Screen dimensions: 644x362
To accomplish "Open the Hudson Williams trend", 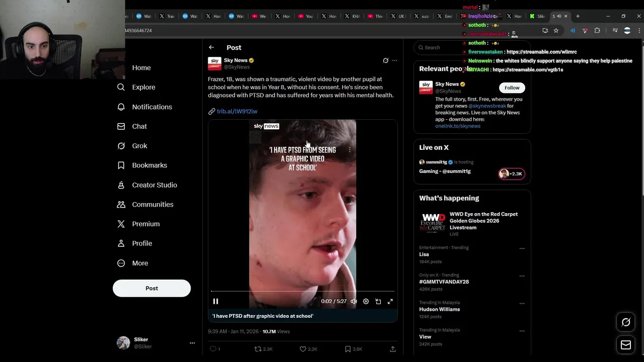I will point(439,309).
